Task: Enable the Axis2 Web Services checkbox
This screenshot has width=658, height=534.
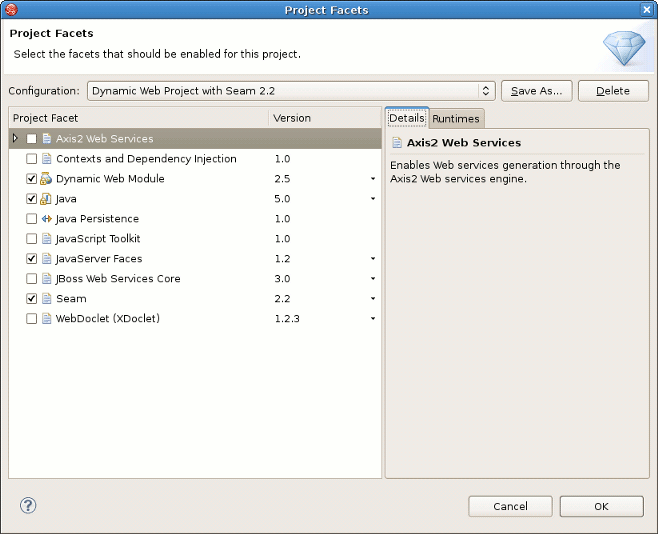Action: point(32,139)
